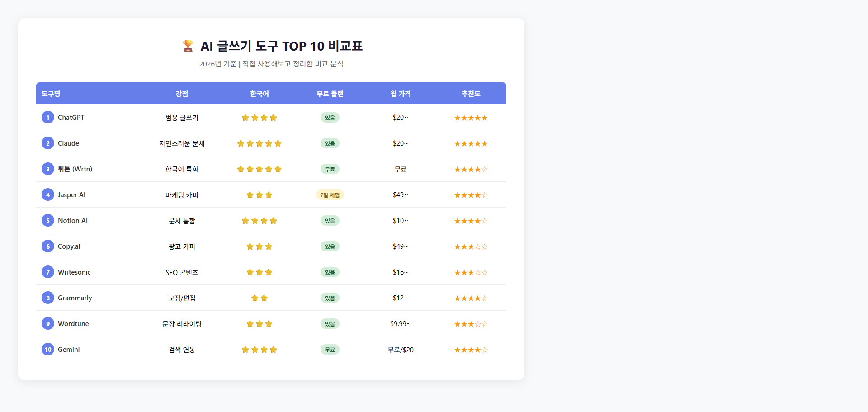Click the rank 2 badge next to Claude
This screenshot has height=412, width=868.
click(47, 143)
